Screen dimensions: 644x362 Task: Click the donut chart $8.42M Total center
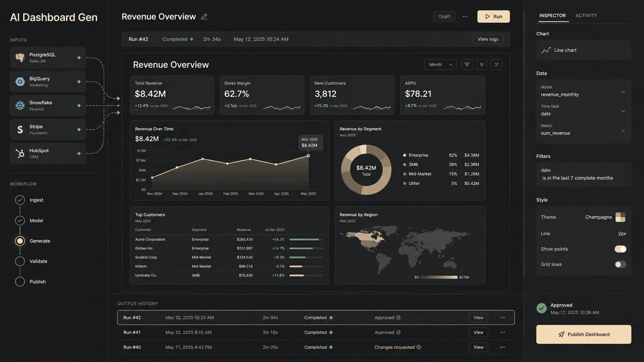coord(366,170)
